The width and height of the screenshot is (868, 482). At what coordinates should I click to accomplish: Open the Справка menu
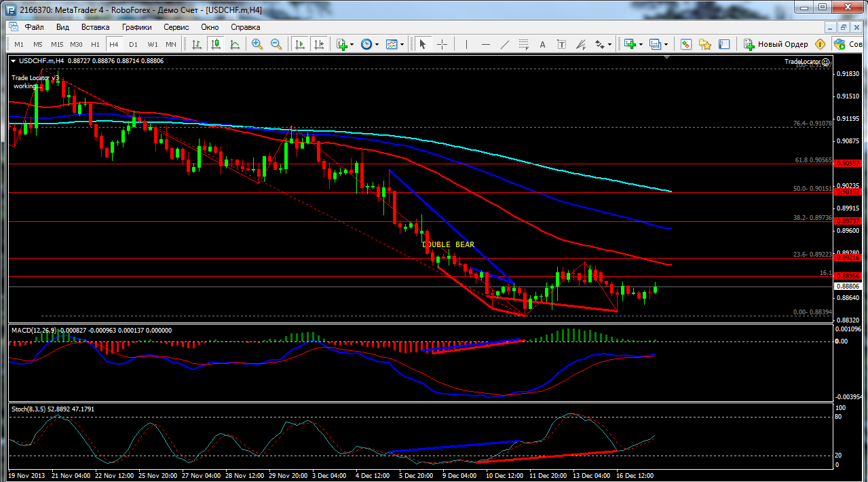pos(245,27)
